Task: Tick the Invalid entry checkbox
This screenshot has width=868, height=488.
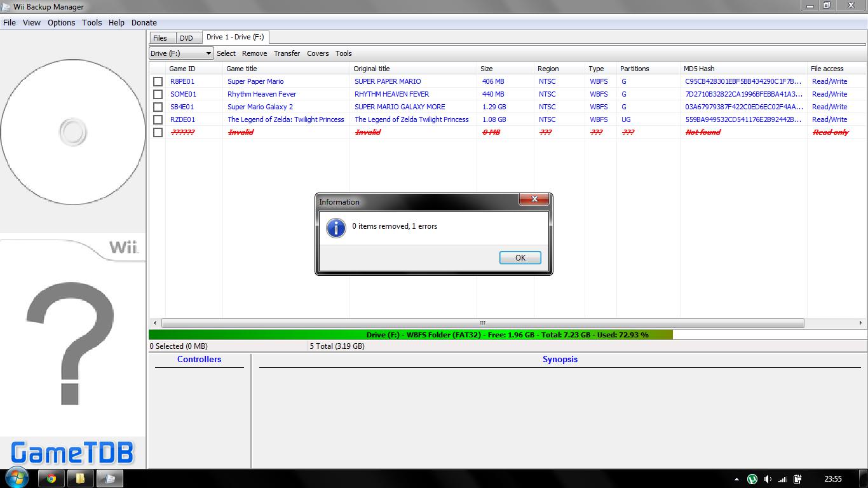Action: tap(158, 132)
